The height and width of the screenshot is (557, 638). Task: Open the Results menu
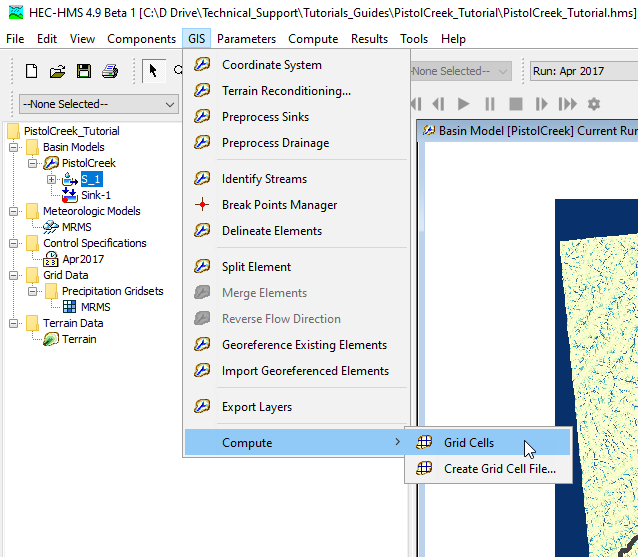[x=369, y=39]
